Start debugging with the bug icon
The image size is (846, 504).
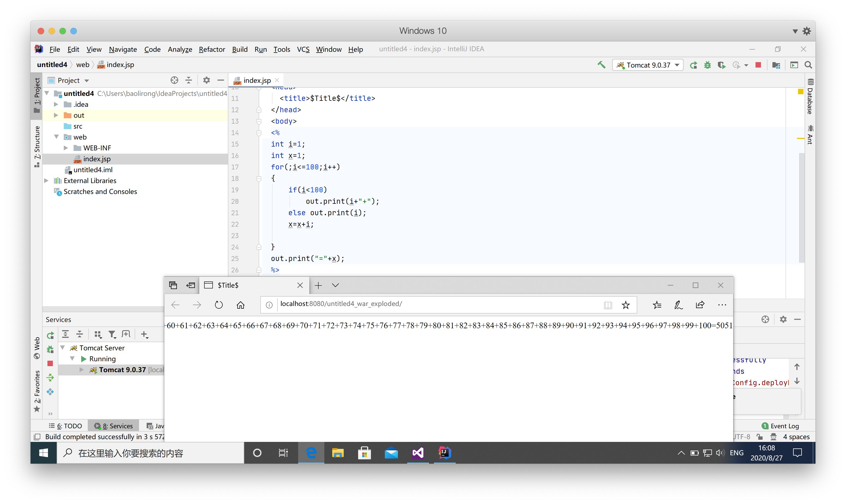tap(707, 65)
